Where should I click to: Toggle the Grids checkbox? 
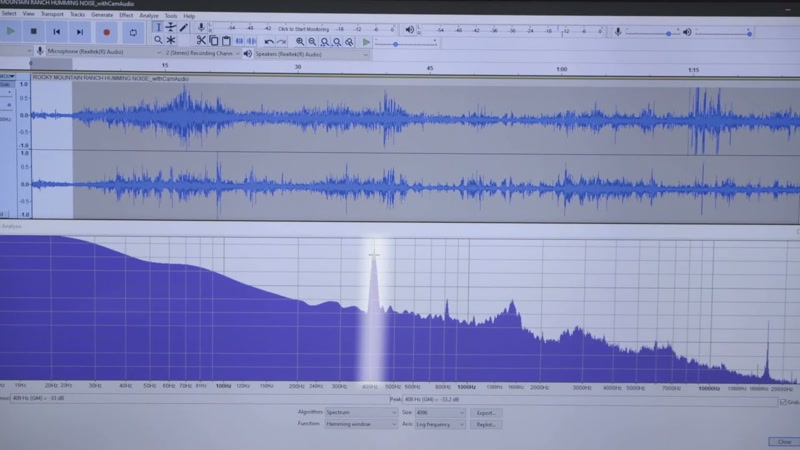point(783,402)
